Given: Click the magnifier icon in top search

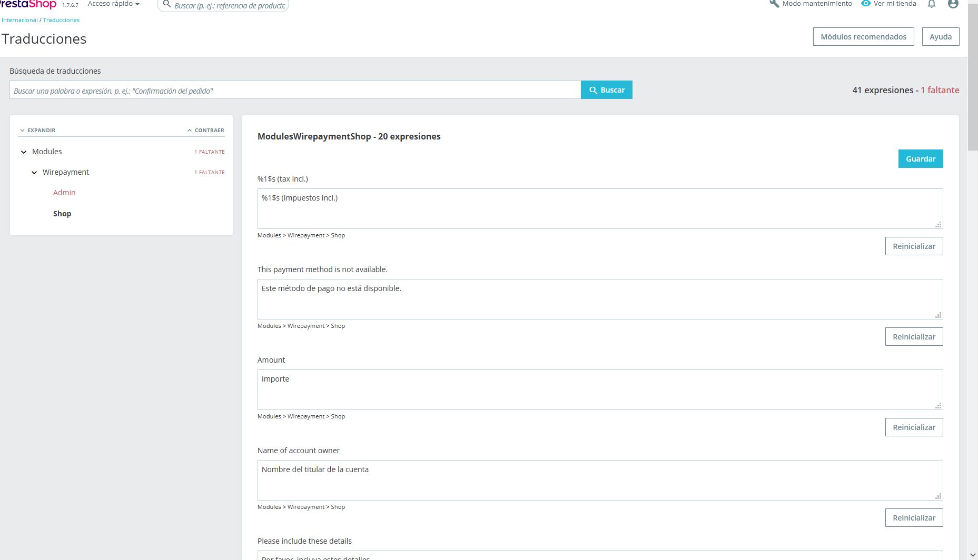Looking at the screenshot, I should click(x=167, y=4).
